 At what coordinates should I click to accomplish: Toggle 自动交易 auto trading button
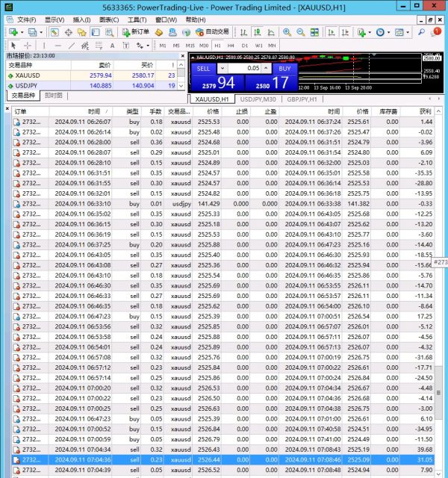tap(212, 32)
